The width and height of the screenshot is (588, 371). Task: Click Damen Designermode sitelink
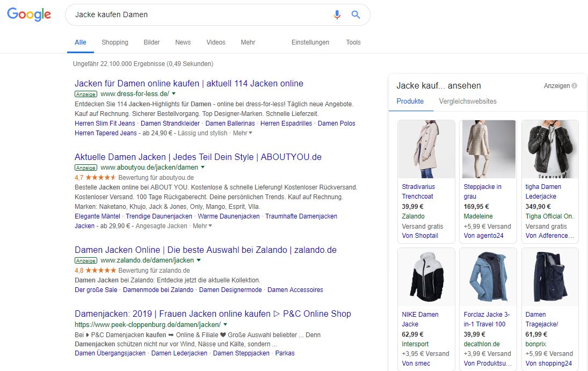tap(230, 290)
